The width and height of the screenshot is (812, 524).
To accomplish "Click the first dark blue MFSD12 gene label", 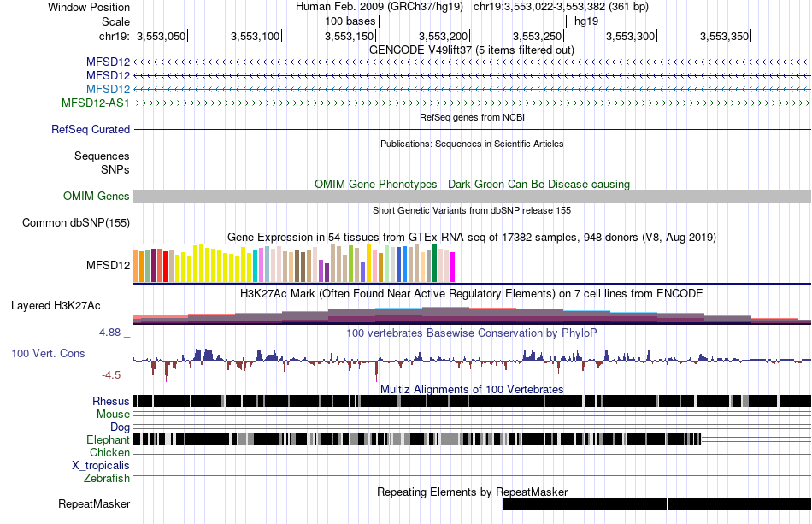I will point(108,62).
